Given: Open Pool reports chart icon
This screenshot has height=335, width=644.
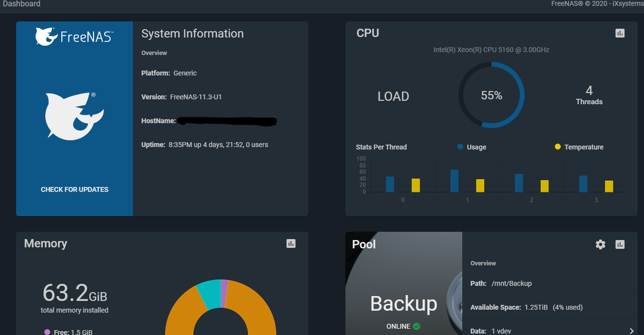Looking at the screenshot, I should coord(620,244).
